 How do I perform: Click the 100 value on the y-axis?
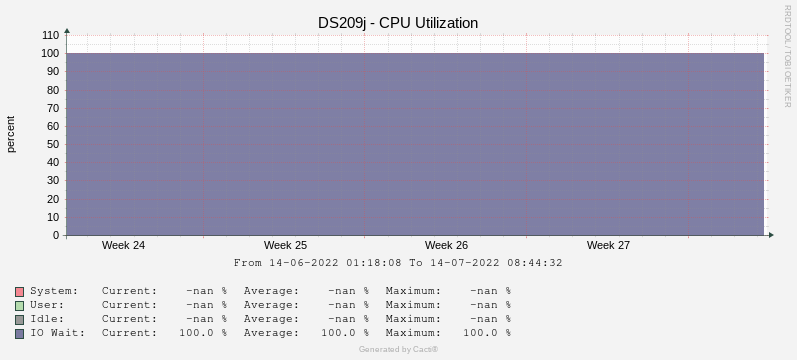click(x=51, y=53)
